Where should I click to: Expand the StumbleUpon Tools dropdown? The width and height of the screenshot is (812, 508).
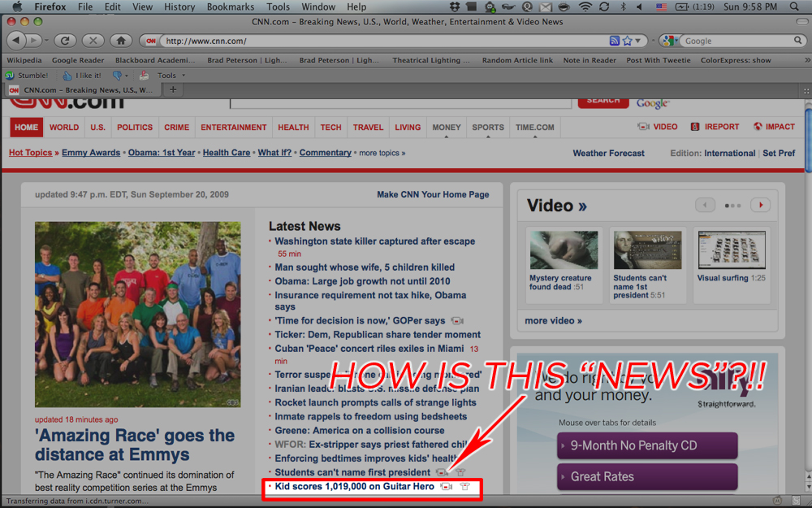tap(171, 75)
